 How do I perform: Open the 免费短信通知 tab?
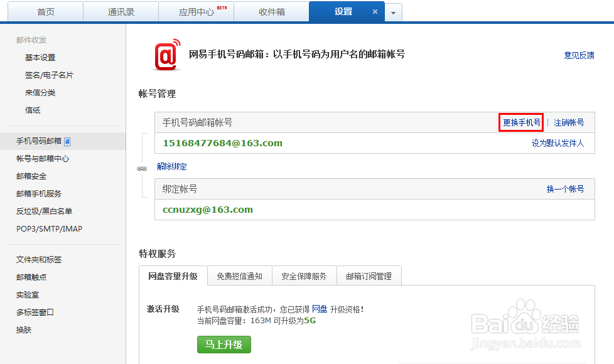(x=240, y=276)
